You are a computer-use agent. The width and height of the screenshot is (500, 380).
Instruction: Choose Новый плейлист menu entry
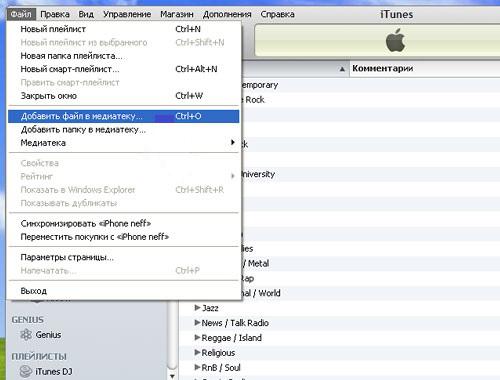pyautogui.click(x=124, y=29)
